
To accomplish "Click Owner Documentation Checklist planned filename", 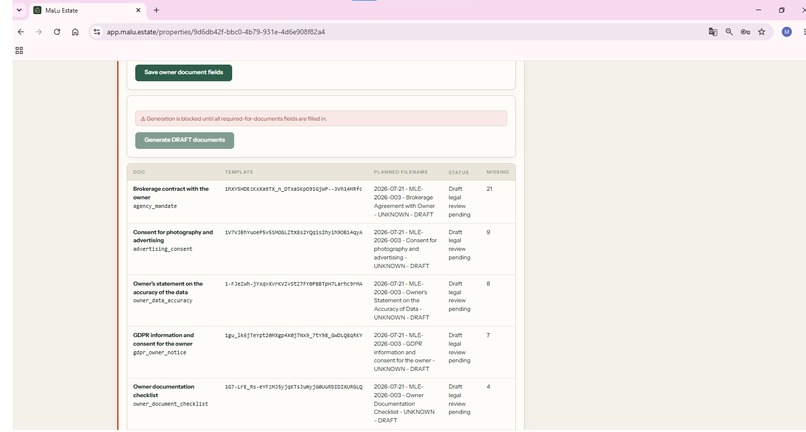I will [x=404, y=403].
